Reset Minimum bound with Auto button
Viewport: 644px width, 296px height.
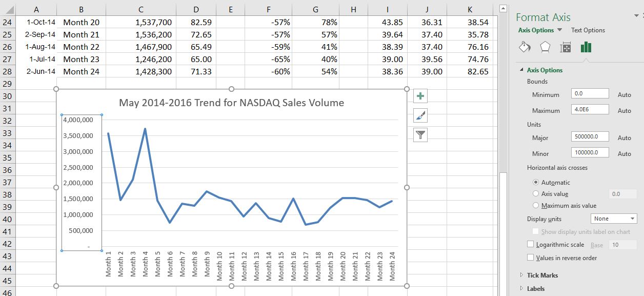[x=624, y=95]
